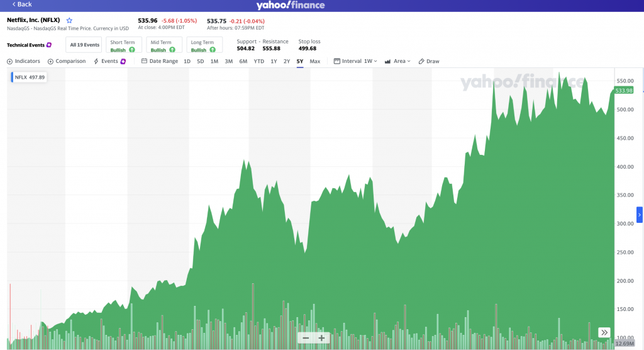Click the closing price 535.96
Screen dimensions: 644x350
point(147,21)
